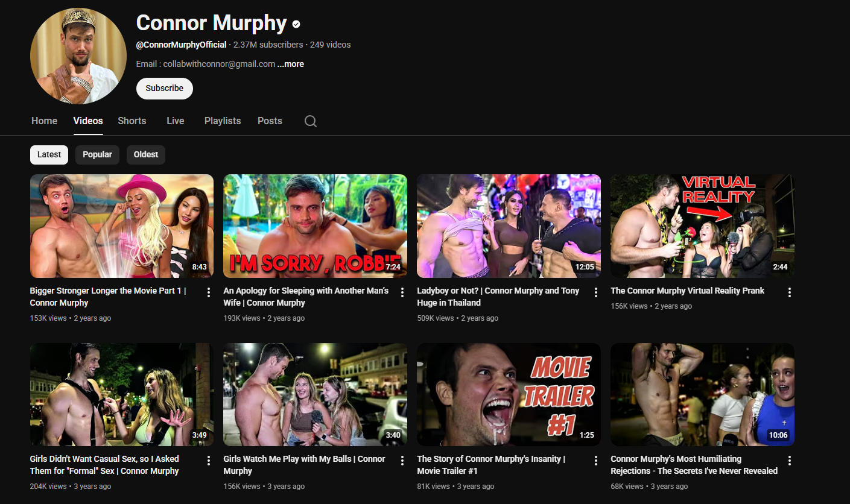The width and height of the screenshot is (850, 504).
Task: Open the Connor Murphy Virtual Reality Prank title link
Action: coord(687,291)
